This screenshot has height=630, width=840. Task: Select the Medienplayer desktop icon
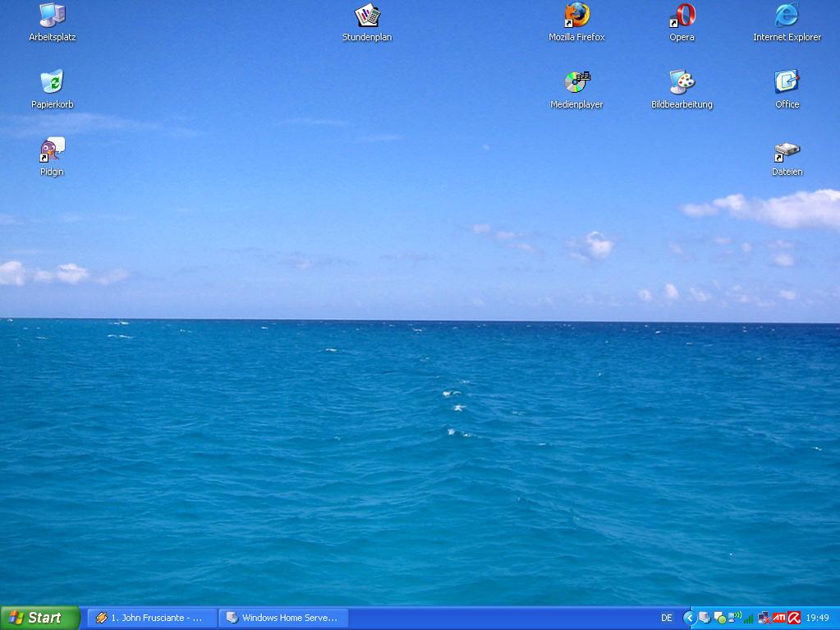(576, 83)
